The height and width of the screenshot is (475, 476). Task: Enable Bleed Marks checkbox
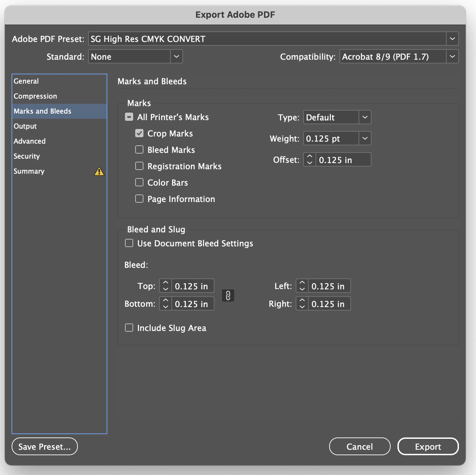(139, 150)
